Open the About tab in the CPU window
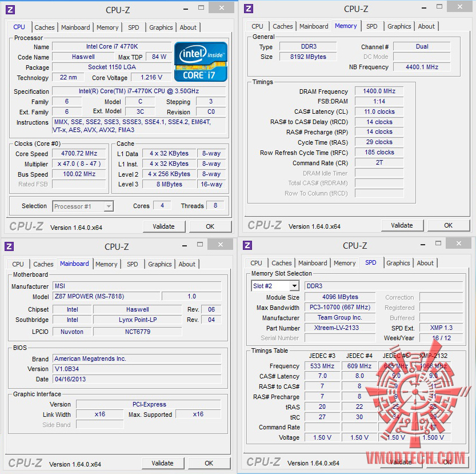Image resolution: width=476 pixels, height=474 pixels. click(x=188, y=27)
